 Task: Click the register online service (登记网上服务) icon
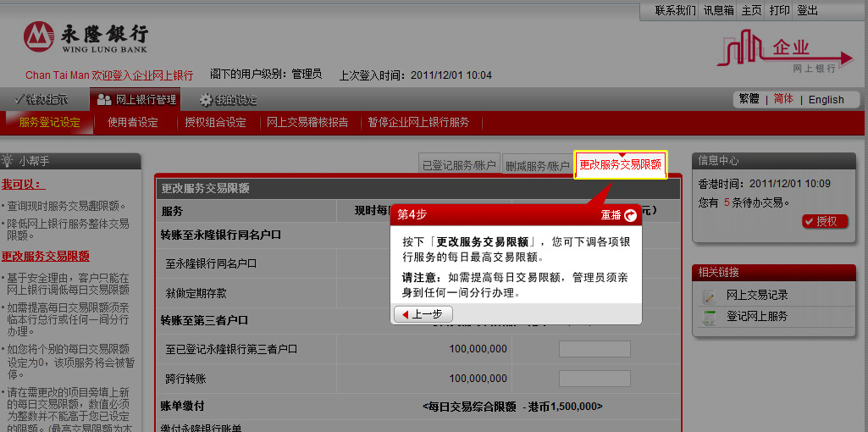point(709,317)
